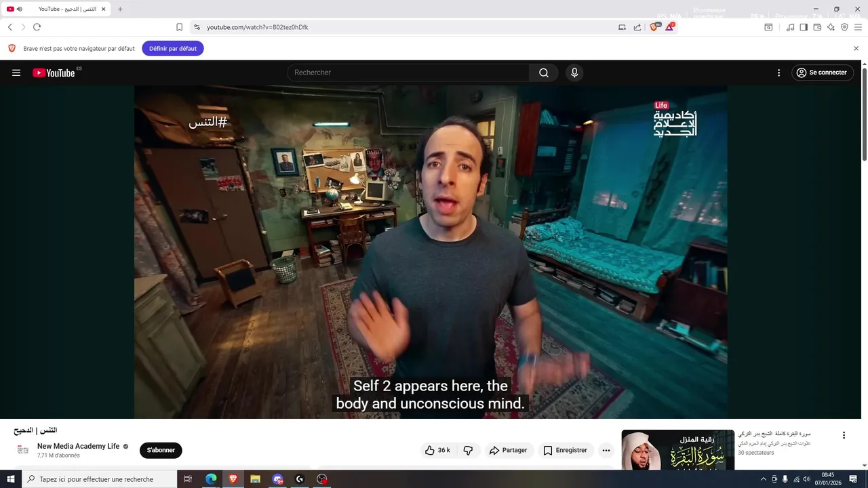Open Brave VPN shield icon
This screenshot has width=868, height=488.
844,27
